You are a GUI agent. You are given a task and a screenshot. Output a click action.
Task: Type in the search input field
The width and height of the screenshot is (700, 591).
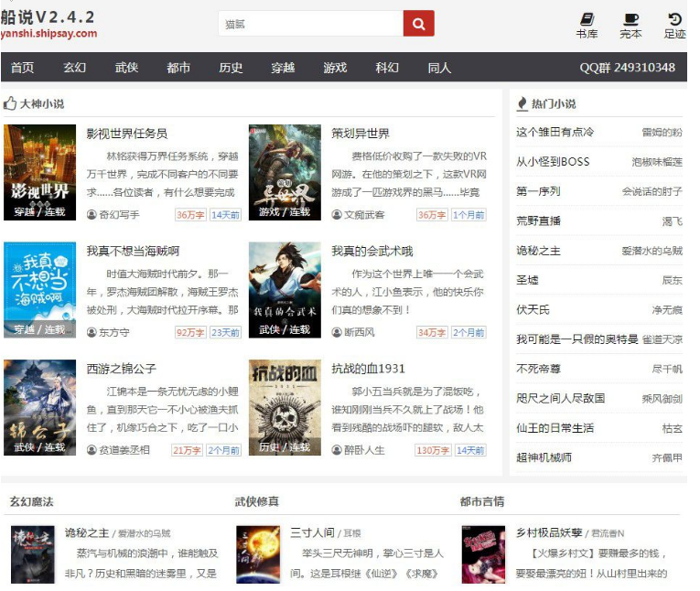[310, 24]
